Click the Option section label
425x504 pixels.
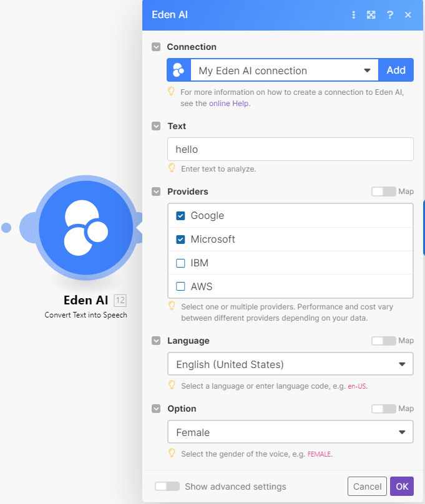click(182, 409)
